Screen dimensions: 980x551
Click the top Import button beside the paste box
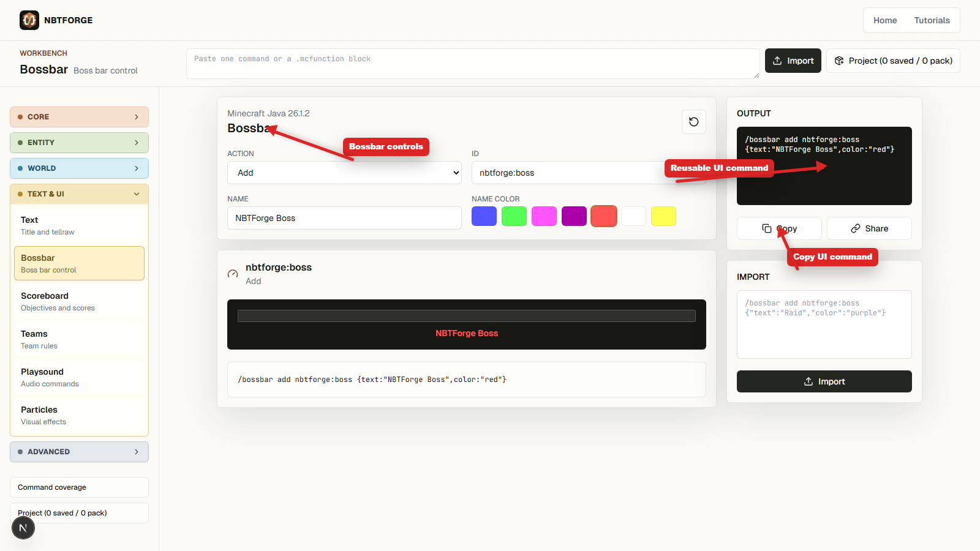click(x=793, y=61)
